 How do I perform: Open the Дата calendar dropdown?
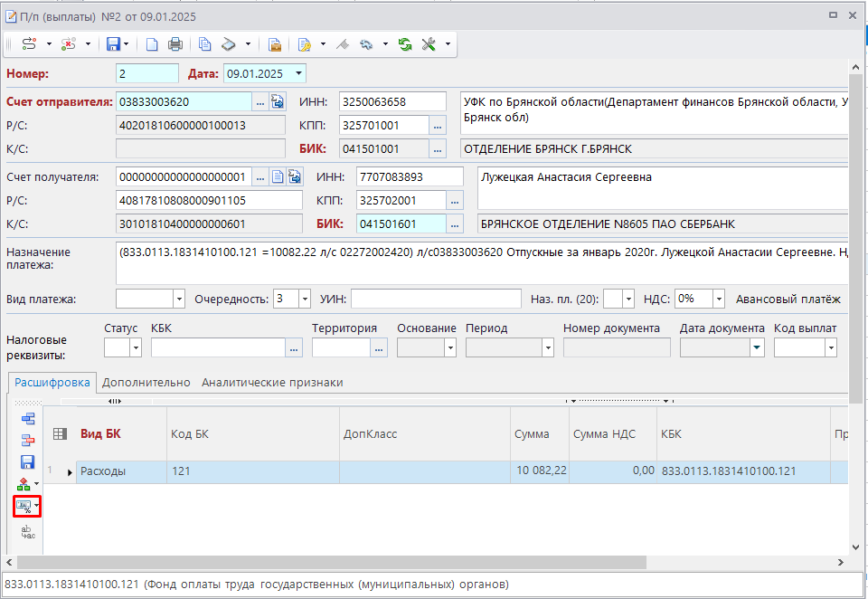coord(298,73)
